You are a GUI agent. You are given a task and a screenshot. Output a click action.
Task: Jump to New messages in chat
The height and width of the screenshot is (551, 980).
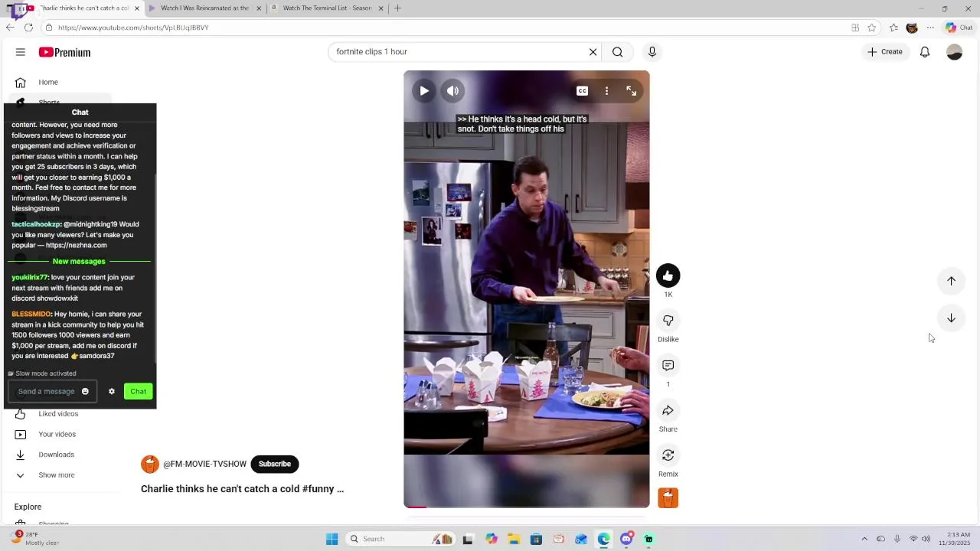[79, 261]
